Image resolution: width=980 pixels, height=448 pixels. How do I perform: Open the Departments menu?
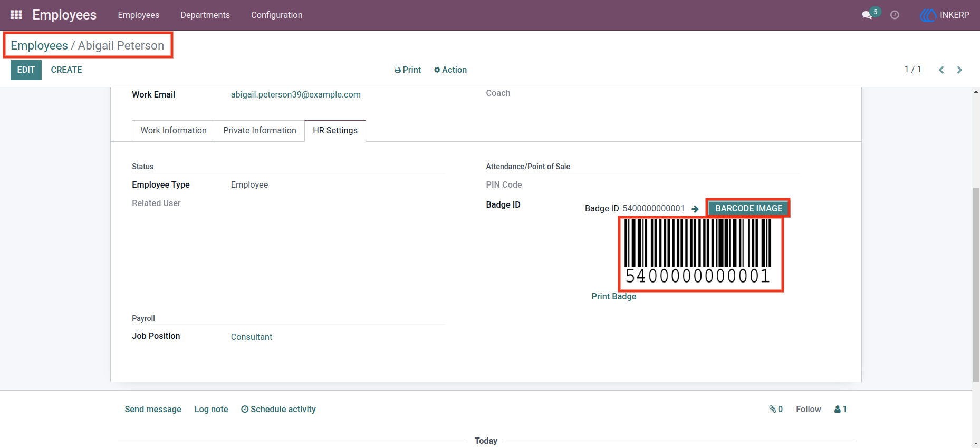click(x=205, y=15)
